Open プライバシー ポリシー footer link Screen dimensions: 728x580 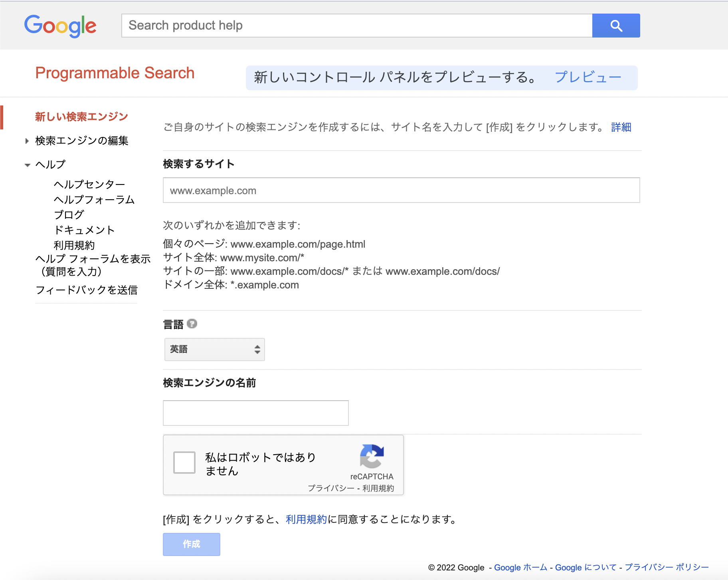[x=667, y=567]
